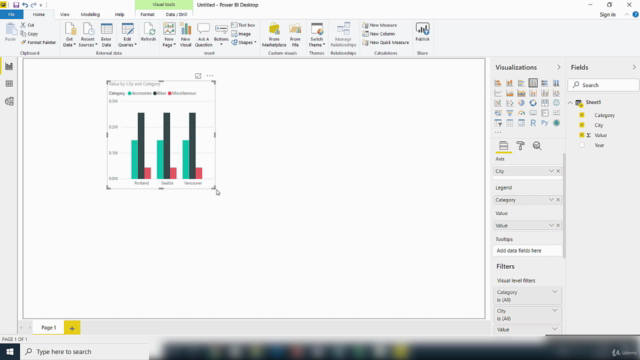The height and width of the screenshot is (360, 640).
Task: Expand the City filter card
Action: pyautogui.click(x=555, y=311)
